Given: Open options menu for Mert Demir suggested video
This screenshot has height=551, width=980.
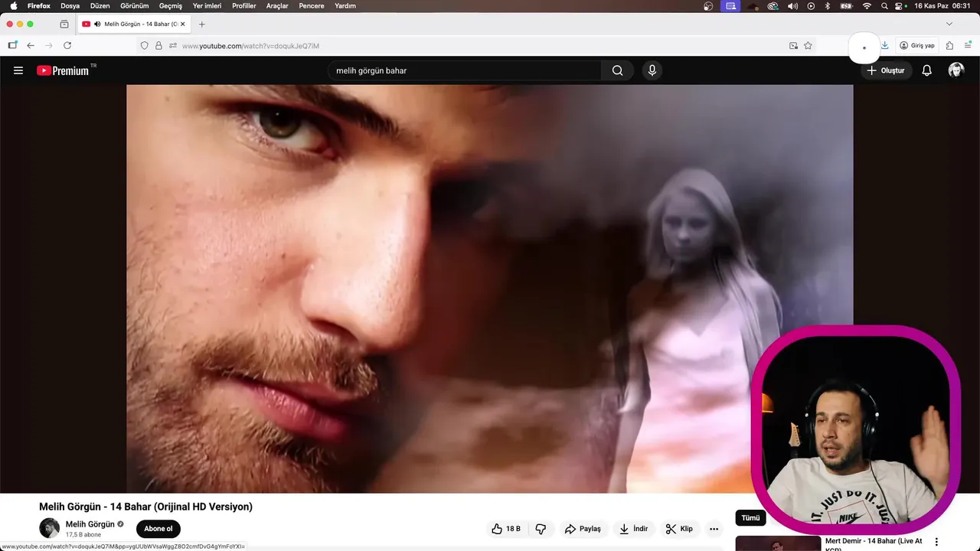Looking at the screenshot, I should pyautogui.click(x=936, y=542).
